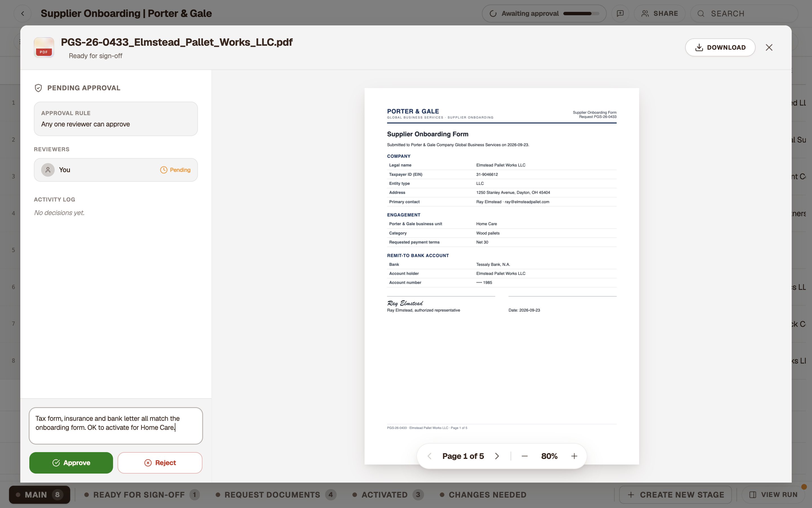Click the email ray@elmsteadpallet.com in the PDF
Screen dimensions: 812x508
pos(527,202)
